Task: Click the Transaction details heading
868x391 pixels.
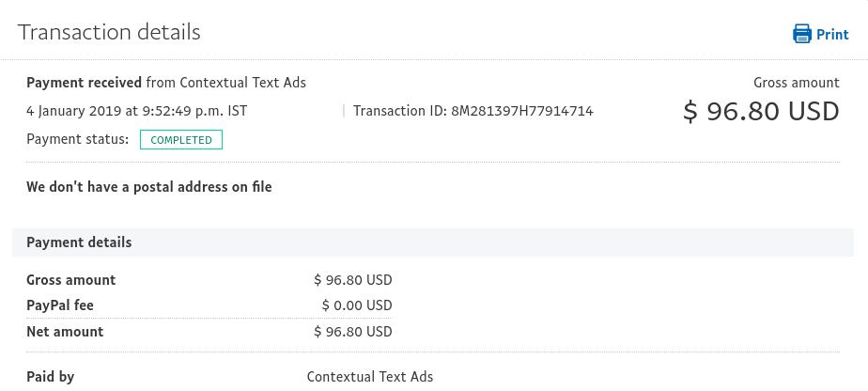Action: click(109, 32)
